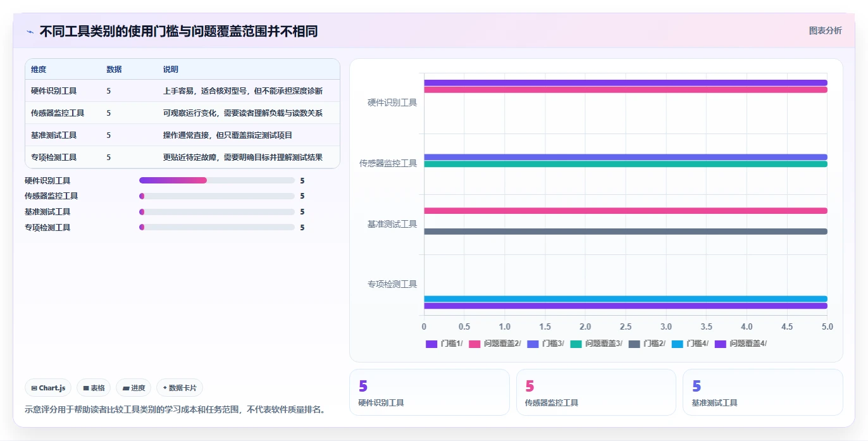This screenshot has width=868, height=441.
Task: Toggle the 门槛4/ legend entry
Action: (x=690, y=344)
